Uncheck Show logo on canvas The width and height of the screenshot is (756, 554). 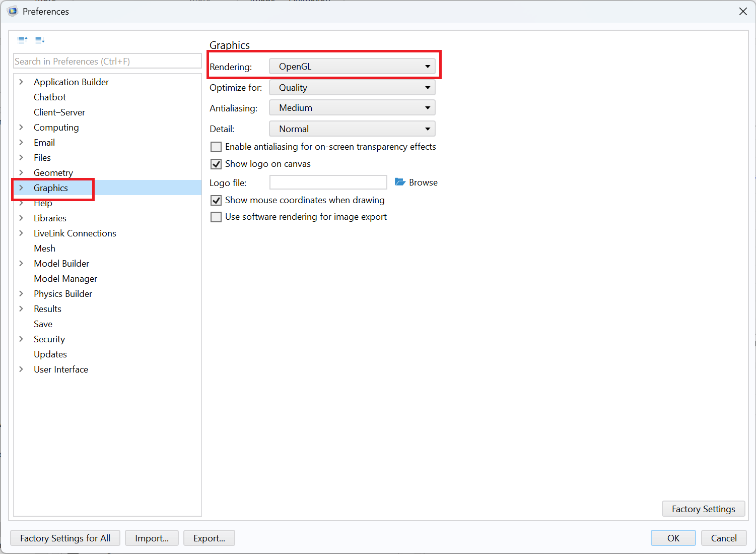coord(216,164)
